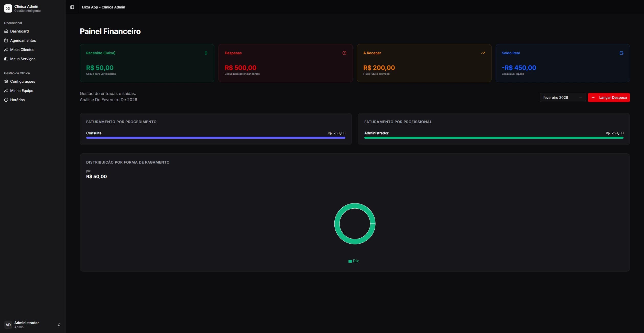Click the Clínica Admin logo icon
Viewport: 644px width, 333px height.
(x=8, y=8)
